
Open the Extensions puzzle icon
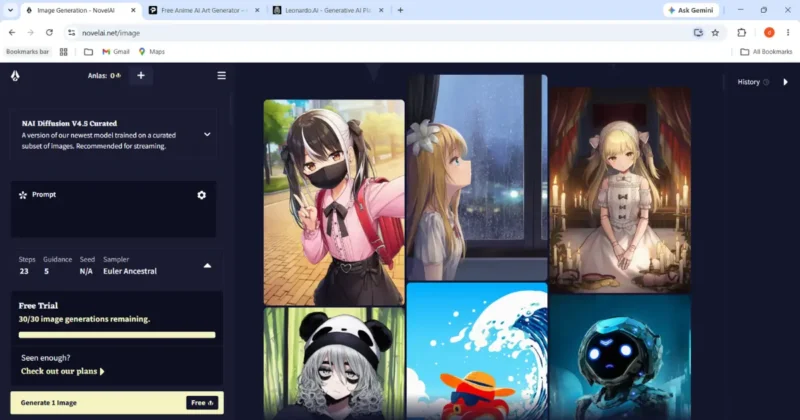(x=741, y=33)
